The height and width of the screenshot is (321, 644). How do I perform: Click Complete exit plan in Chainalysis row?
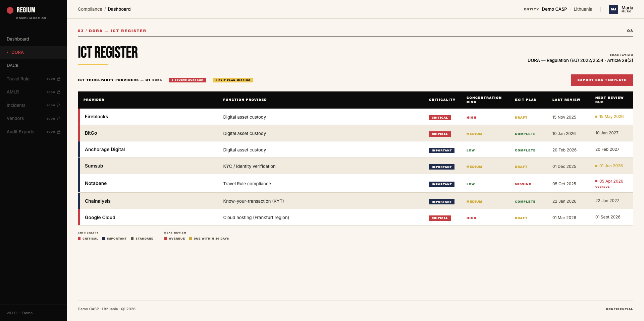click(525, 202)
